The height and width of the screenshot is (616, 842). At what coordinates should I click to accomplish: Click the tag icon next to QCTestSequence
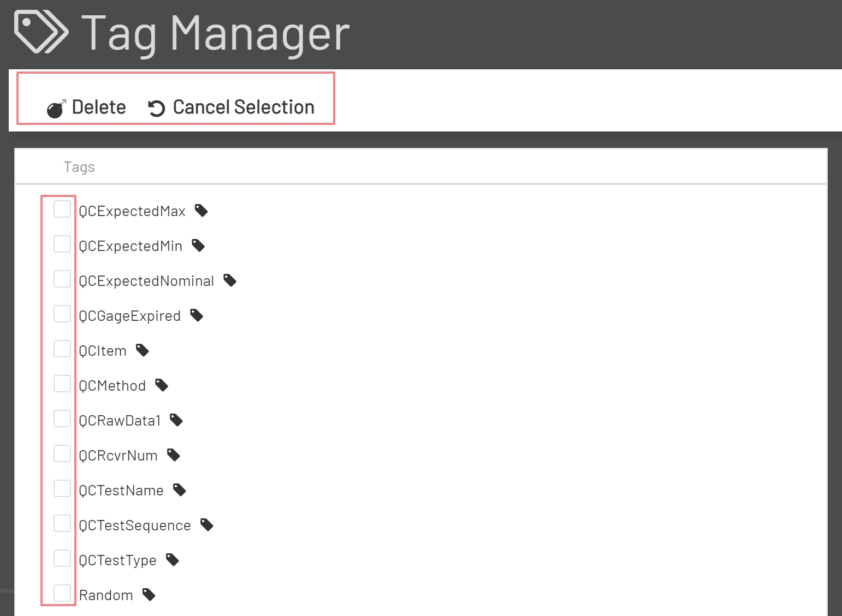tap(206, 525)
